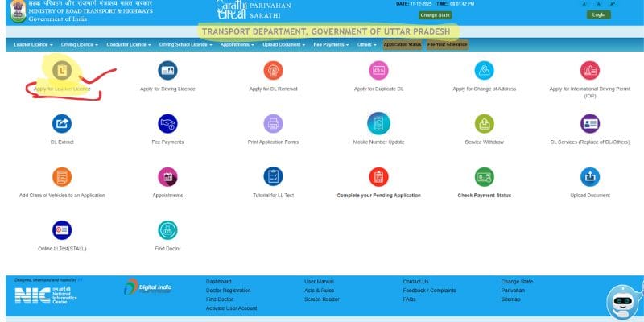Click the Change State button in header
The height and width of the screenshot is (322, 644).
click(435, 15)
